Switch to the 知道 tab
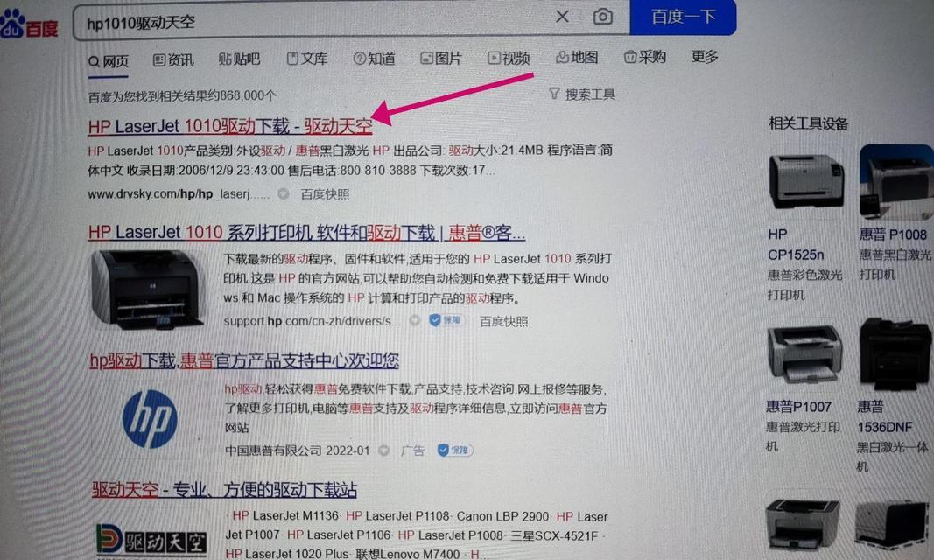934x560 pixels. (374, 59)
